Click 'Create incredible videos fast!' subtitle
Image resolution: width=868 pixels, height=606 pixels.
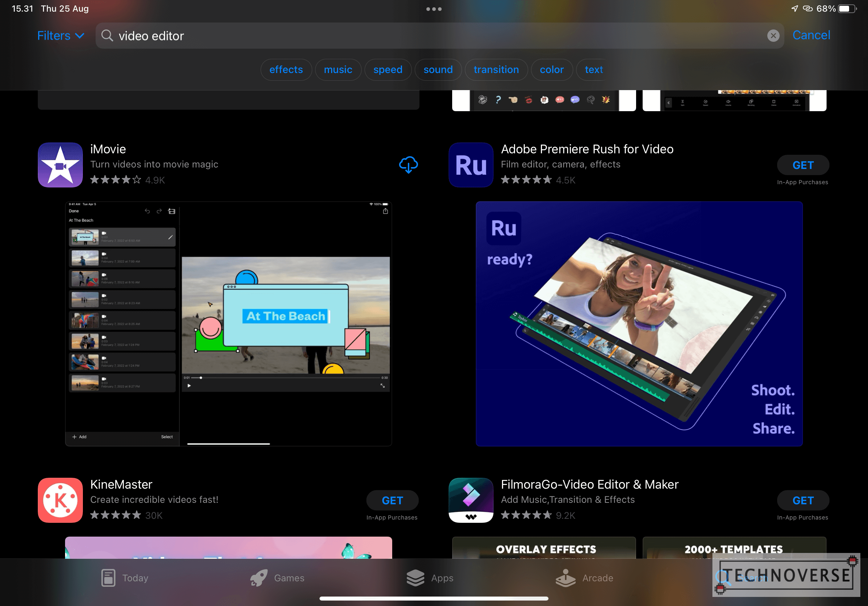click(154, 500)
